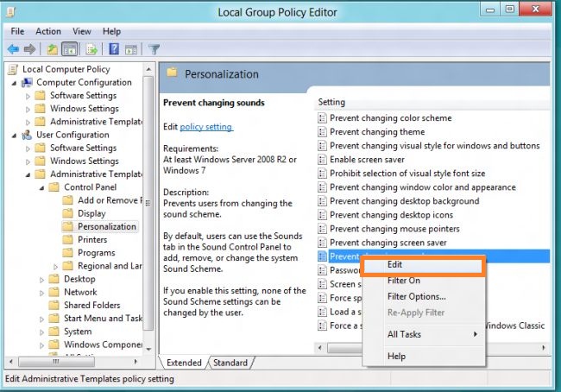Screen dimensions: 561x392
Task: Select Prohibit selection of visual style font size
Action: [x=407, y=174]
